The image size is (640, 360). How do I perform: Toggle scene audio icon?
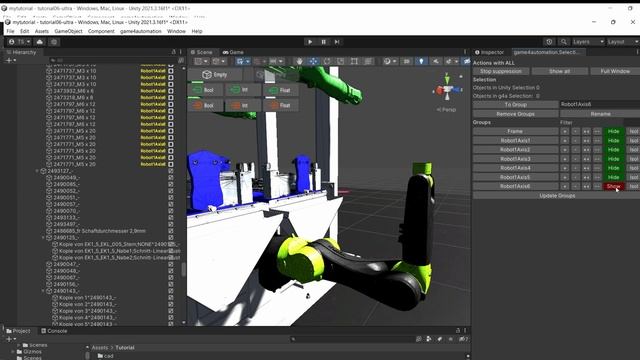[x=436, y=61]
